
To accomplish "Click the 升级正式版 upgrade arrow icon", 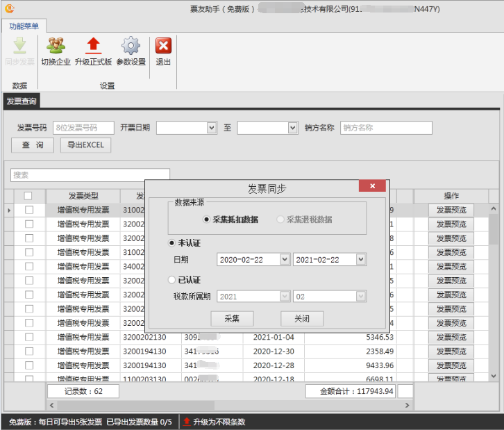I will (93, 47).
